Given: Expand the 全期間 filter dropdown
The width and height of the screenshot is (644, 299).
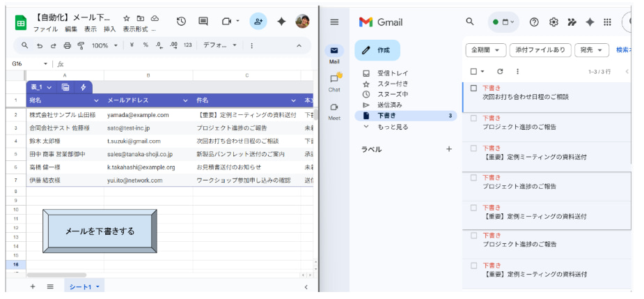Looking at the screenshot, I should point(485,50).
